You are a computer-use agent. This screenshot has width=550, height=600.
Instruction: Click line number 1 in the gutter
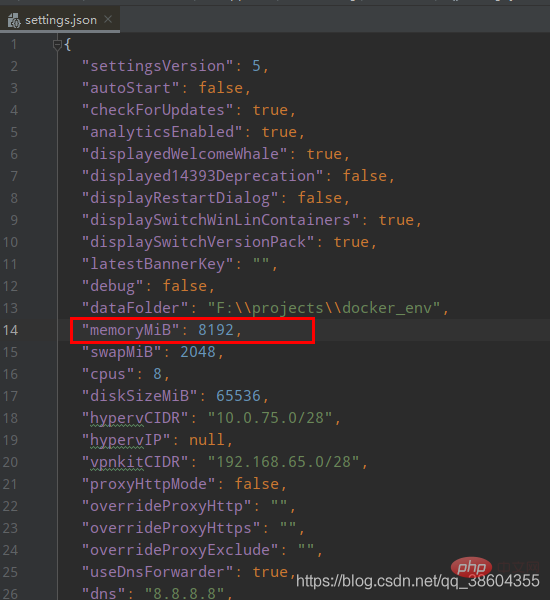click(x=14, y=44)
